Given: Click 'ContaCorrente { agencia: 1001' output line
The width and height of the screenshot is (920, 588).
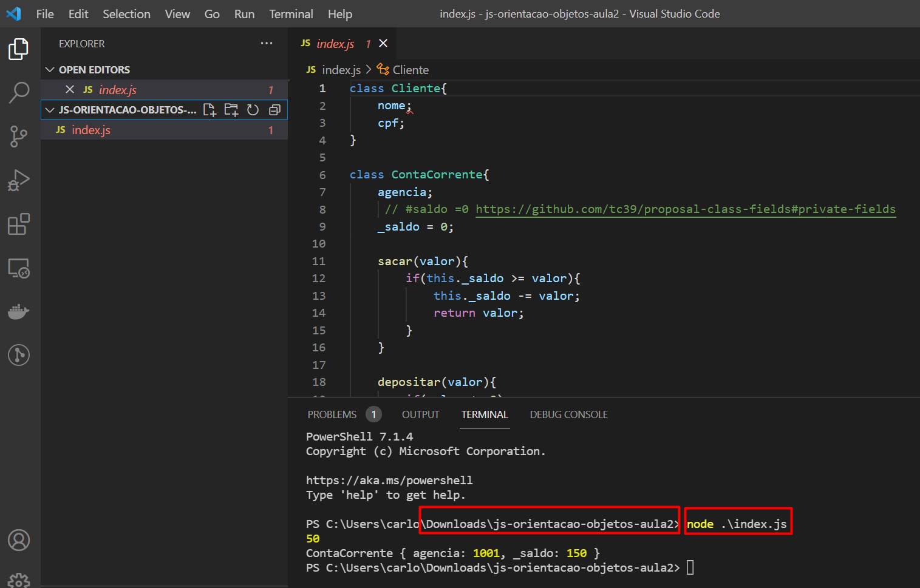Looking at the screenshot, I should click(x=453, y=553).
